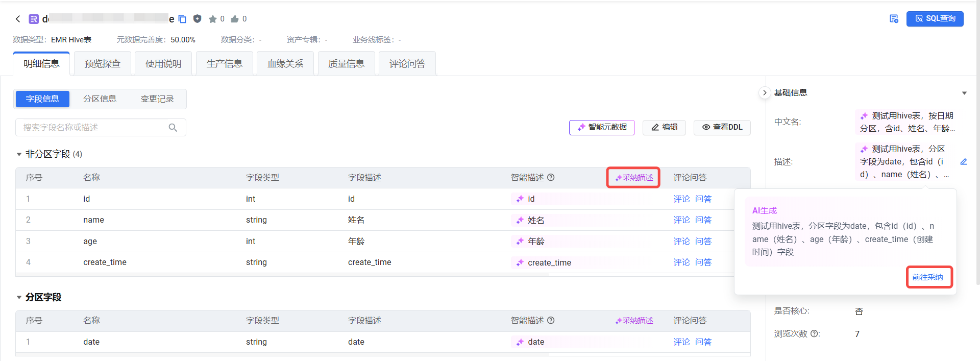This screenshot has height=361, width=980.
Task: Collapse the 非分区字段 section
Action: 19,154
